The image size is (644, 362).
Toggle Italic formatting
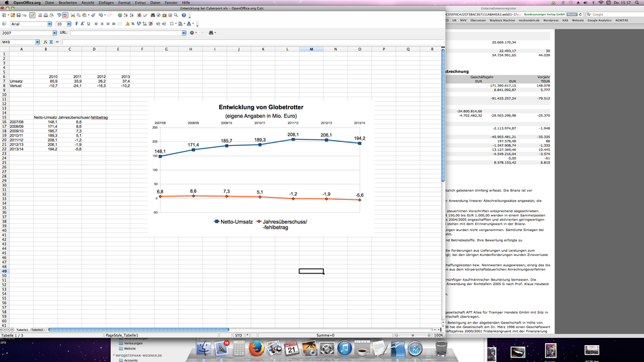[x=82, y=24]
